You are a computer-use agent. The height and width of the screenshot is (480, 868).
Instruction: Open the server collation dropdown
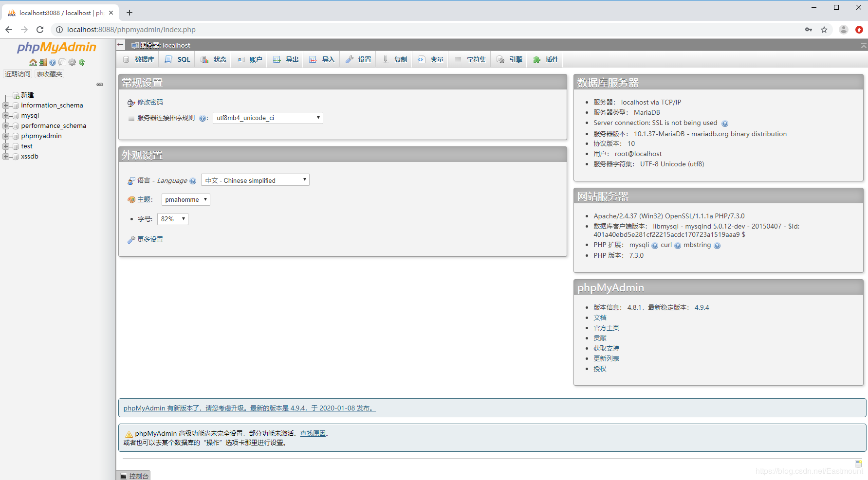click(267, 118)
